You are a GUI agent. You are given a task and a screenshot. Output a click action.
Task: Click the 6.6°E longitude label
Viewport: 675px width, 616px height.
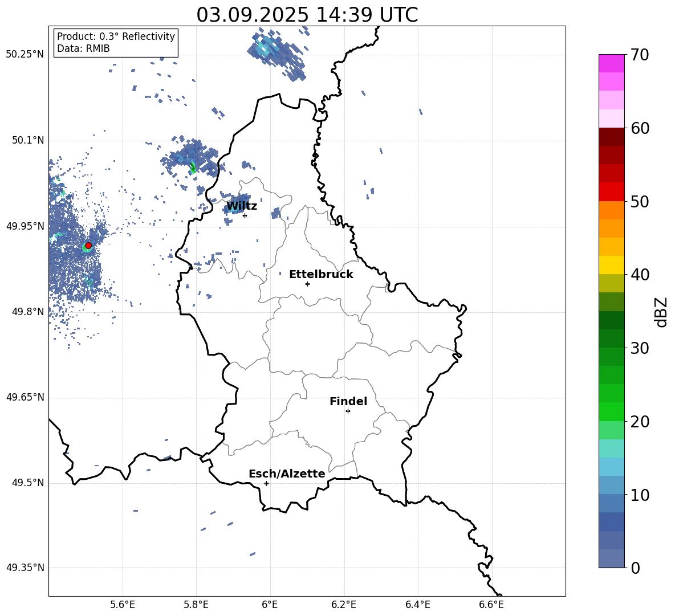(x=491, y=605)
